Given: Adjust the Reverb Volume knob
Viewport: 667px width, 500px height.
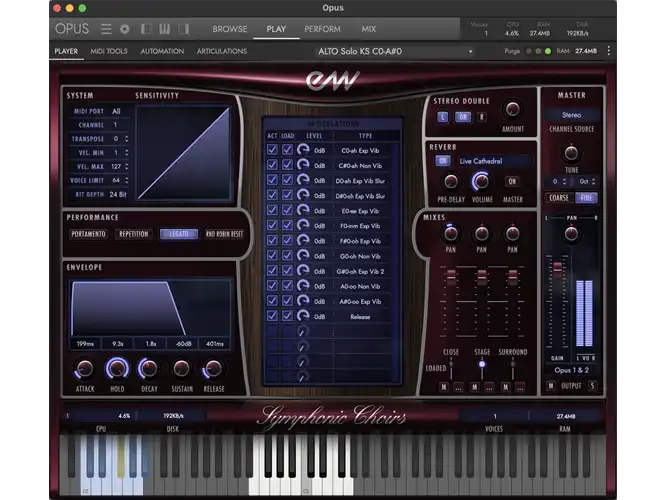Looking at the screenshot, I should (481, 181).
